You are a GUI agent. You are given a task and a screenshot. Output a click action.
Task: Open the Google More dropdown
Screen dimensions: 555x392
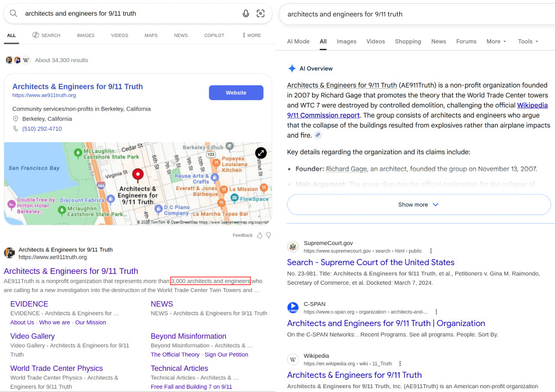[x=496, y=41]
